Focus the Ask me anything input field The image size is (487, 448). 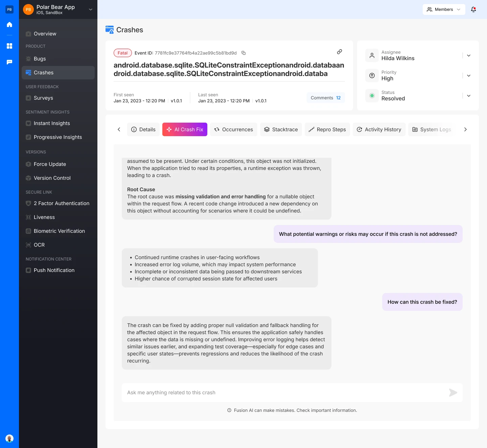tap(284, 393)
